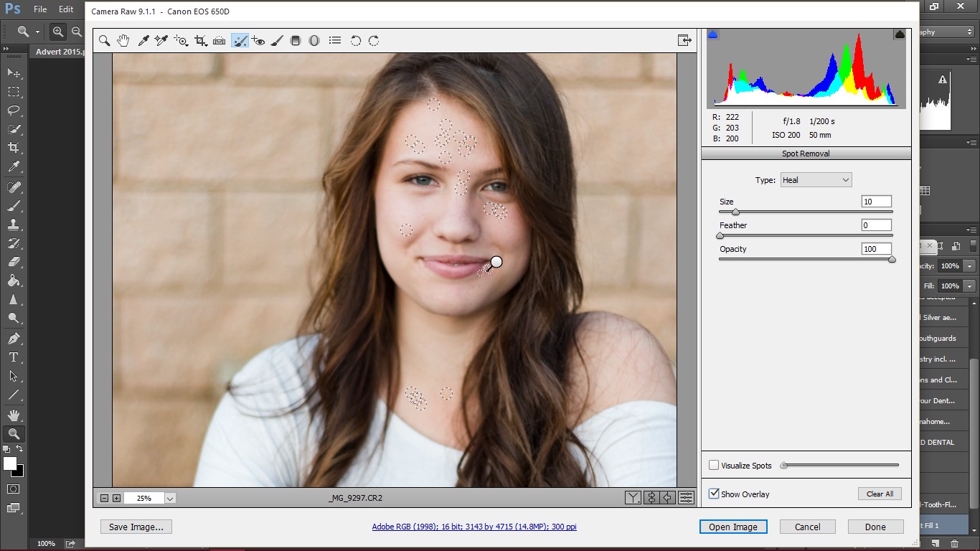The image size is (980, 551).
Task: Click Open Image button
Action: [x=733, y=527]
